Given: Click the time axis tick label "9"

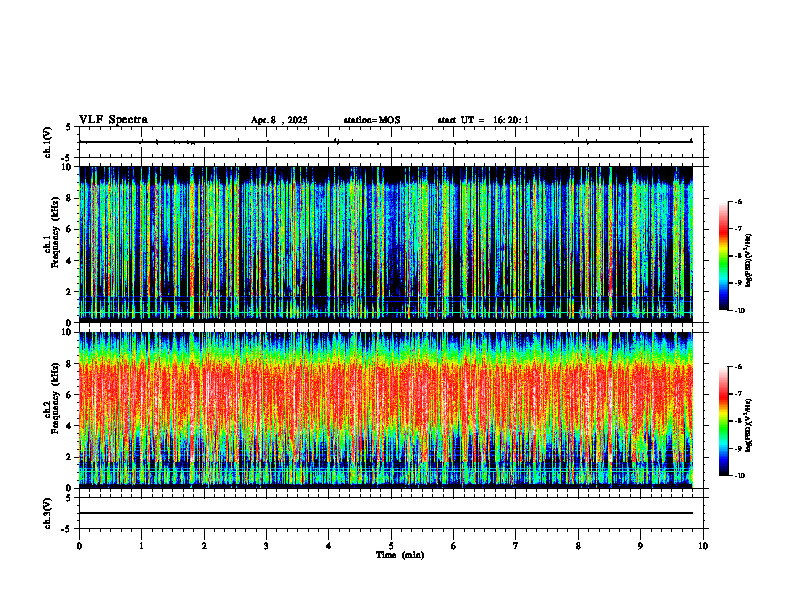Looking at the screenshot, I should point(640,546).
